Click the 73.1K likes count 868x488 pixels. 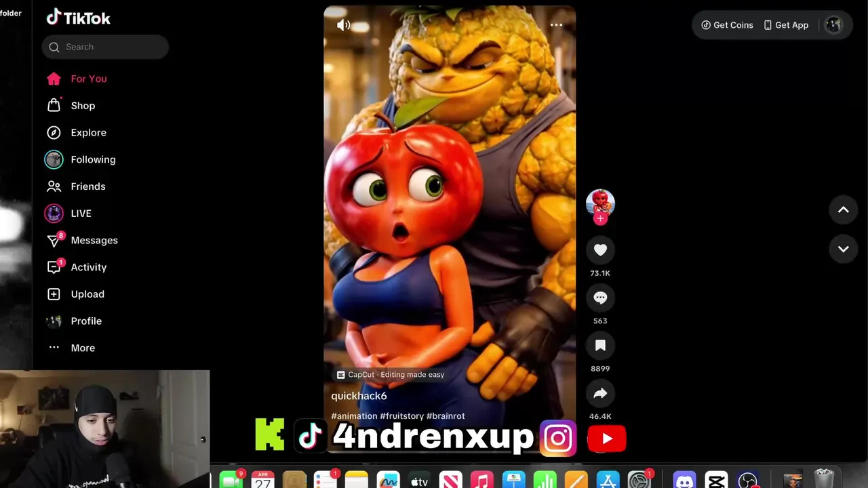600,273
